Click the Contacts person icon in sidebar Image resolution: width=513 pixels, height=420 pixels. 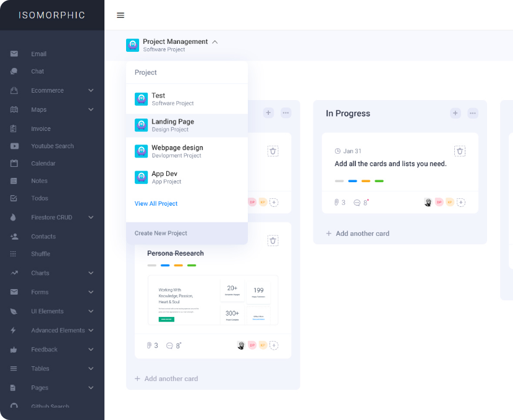click(14, 237)
